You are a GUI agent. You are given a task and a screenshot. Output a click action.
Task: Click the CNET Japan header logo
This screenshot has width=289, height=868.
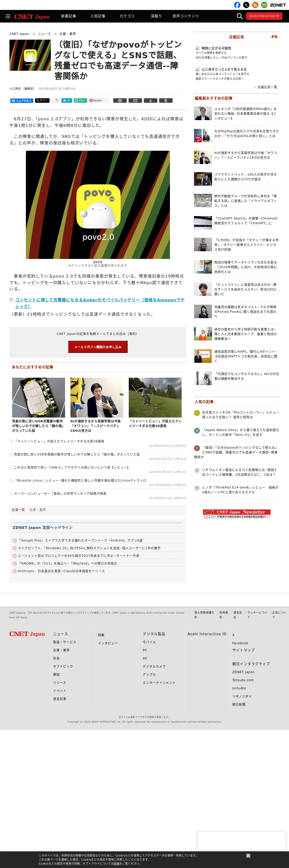pyautogui.click(x=32, y=16)
